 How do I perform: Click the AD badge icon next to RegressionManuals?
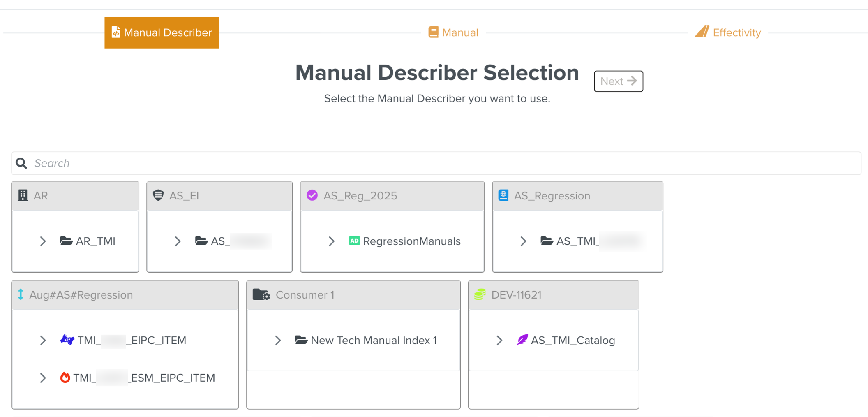pos(354,241)
